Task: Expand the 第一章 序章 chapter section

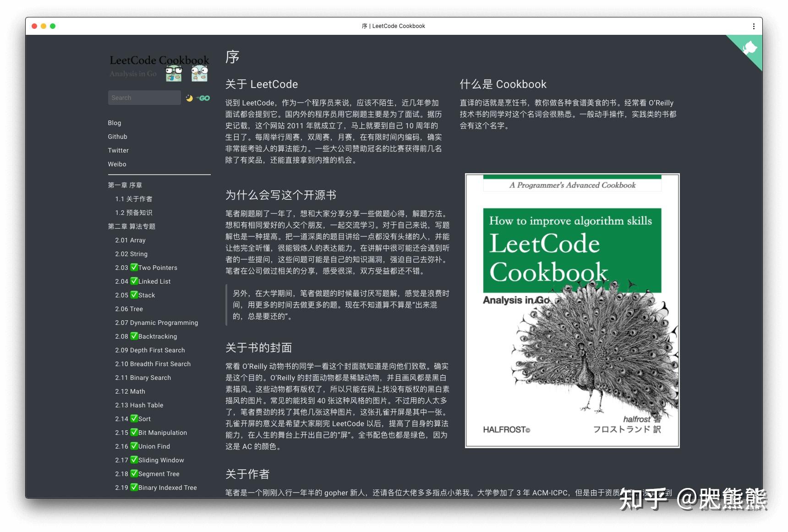Action: pos(125,185)
